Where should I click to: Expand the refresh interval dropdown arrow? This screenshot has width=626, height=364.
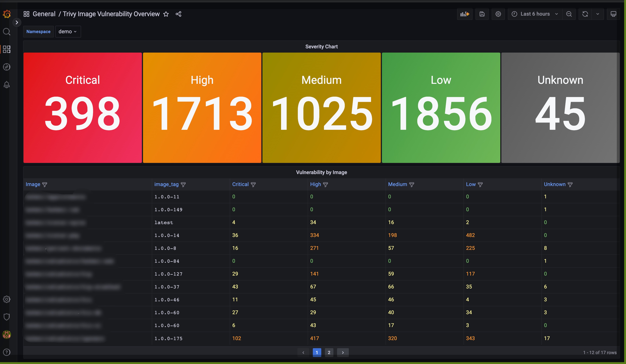coord(598,14)
